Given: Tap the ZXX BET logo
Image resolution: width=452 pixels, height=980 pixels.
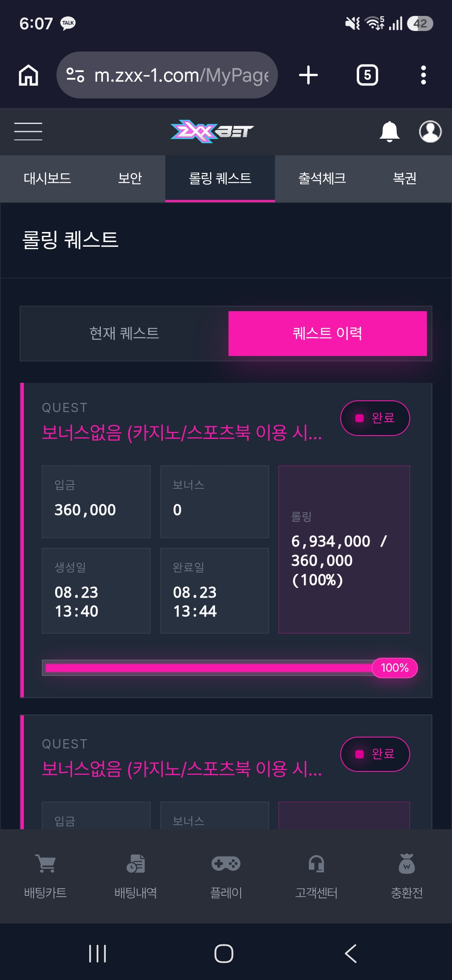Looking at the screenshot, I should pos(212,132).
